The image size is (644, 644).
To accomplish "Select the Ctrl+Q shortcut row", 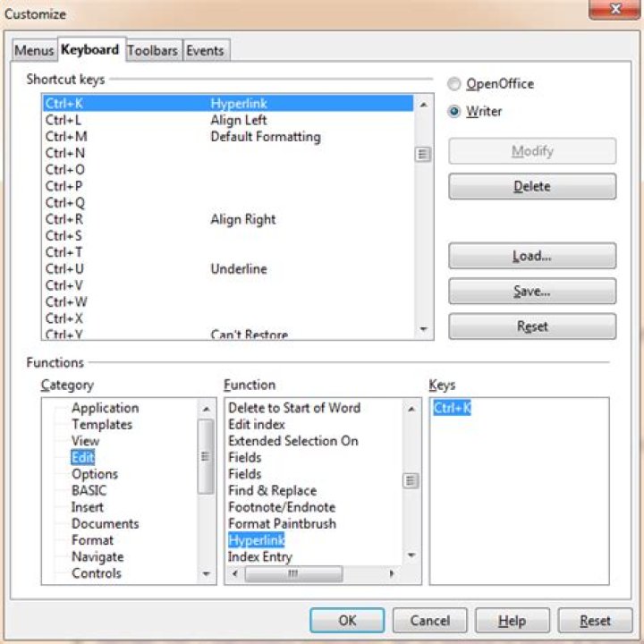I will point(228,203).
